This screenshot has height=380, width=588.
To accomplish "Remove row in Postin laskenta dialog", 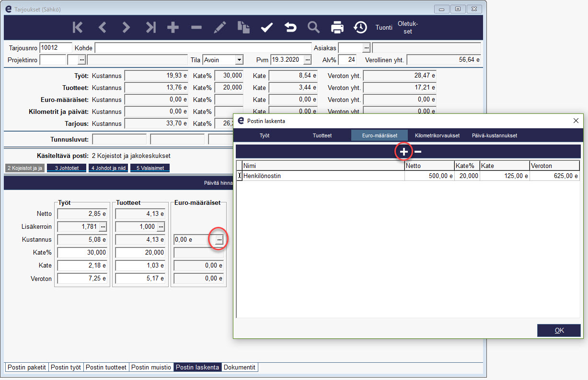I will [x=418, y=152].
